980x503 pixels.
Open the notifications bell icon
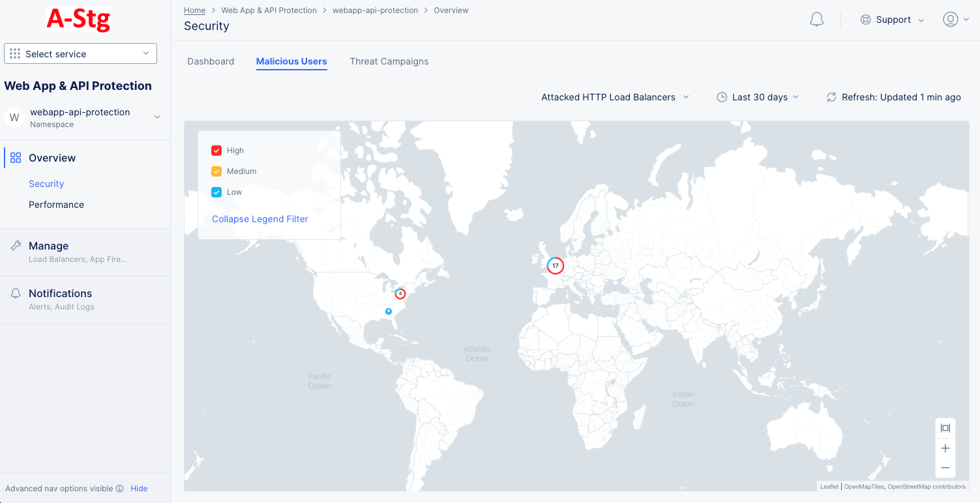(x=816, y=20)
